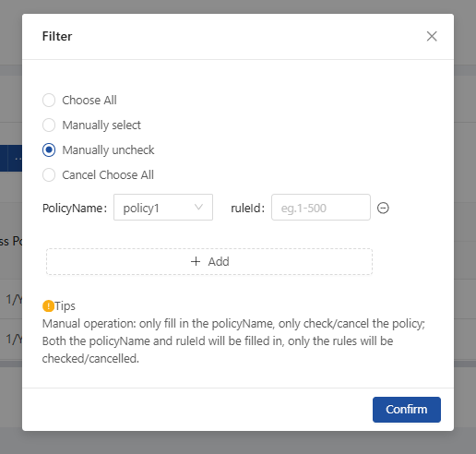Click the Filter dialog title
The width and height of the screenshot is (476, 454).
(57, 36)
